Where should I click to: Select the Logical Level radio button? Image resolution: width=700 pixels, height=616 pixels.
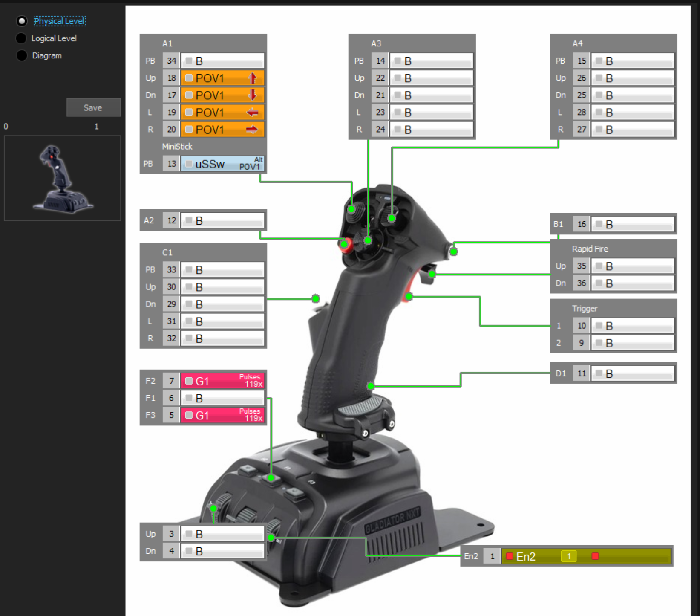point(21,38)
